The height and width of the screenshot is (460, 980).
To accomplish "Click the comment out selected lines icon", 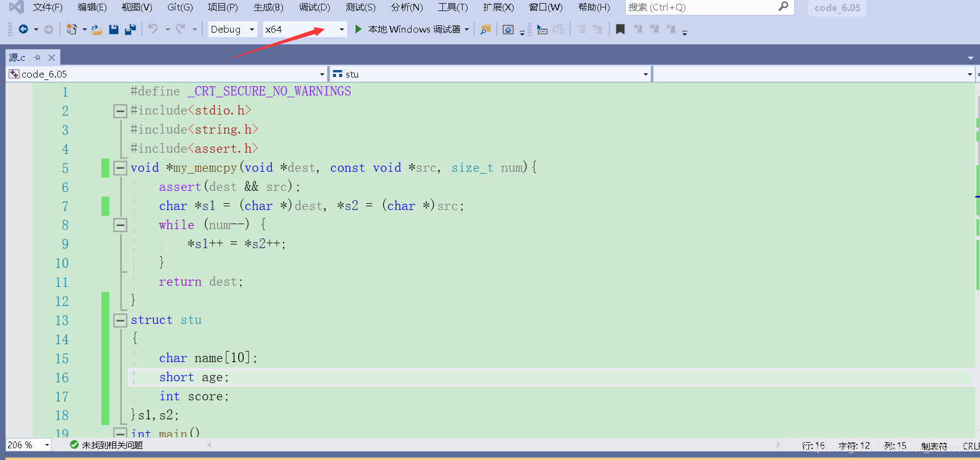I will click(581, 29).
